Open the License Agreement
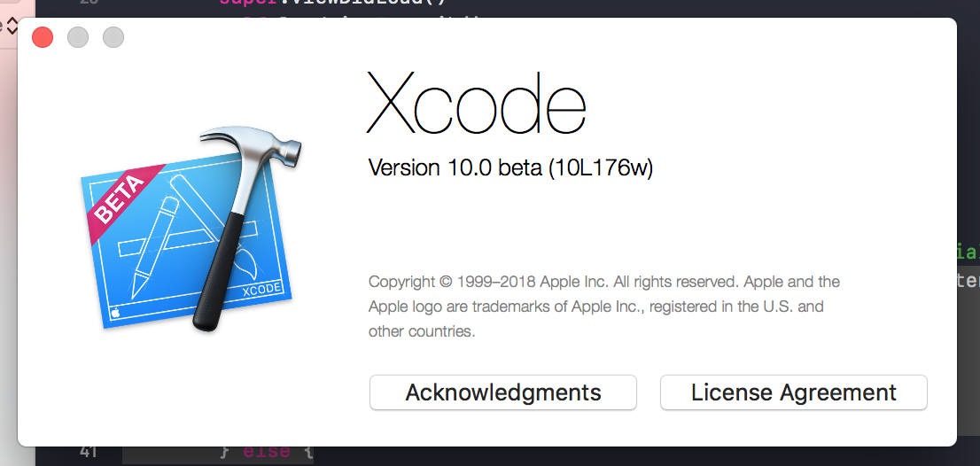The height and width of the screenshot is (466, 980). [x=794, y=392]
